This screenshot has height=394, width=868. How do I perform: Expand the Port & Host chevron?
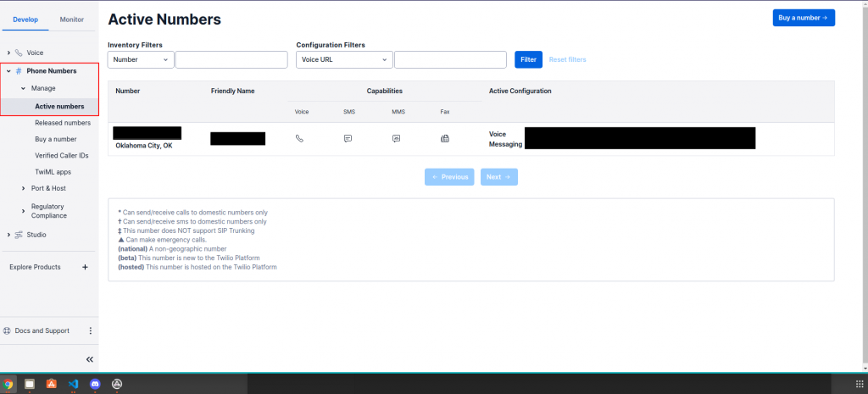(23, 188)
